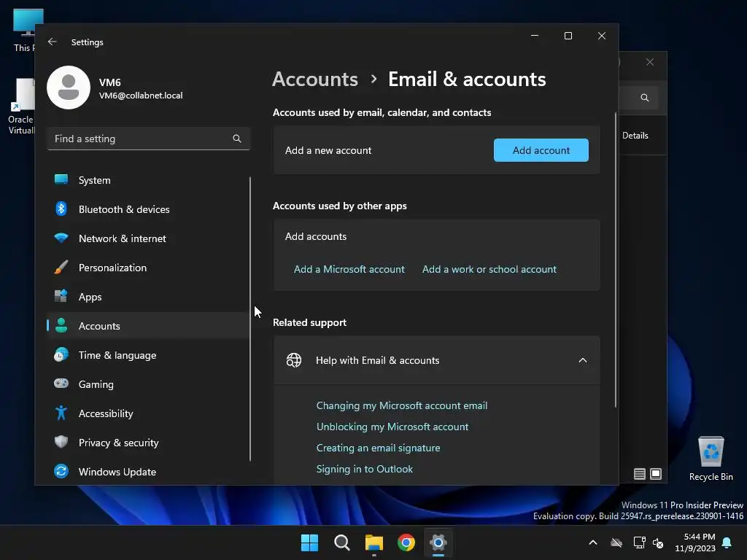Click the taskbar clock showing 5:44 PM
Viewport: 747px width, 560px height.
[x=695, y=542]
